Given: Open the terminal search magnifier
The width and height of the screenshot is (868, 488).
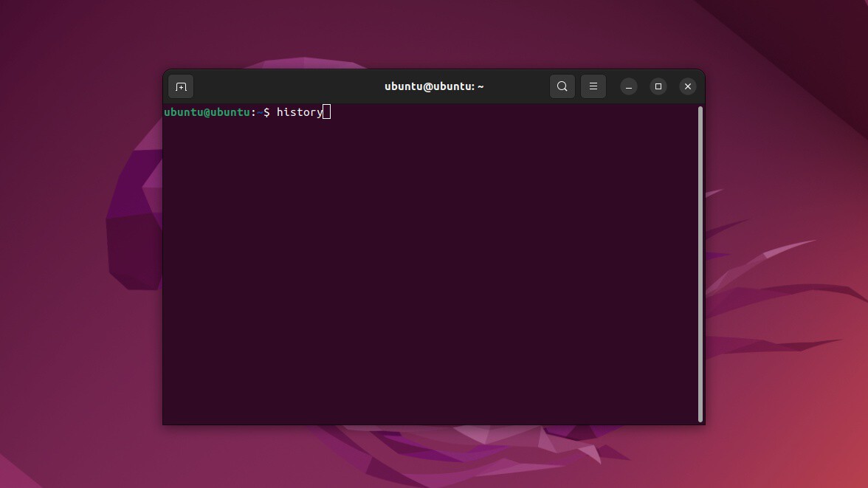Looking at the screenshot, I should click(562, 86).
